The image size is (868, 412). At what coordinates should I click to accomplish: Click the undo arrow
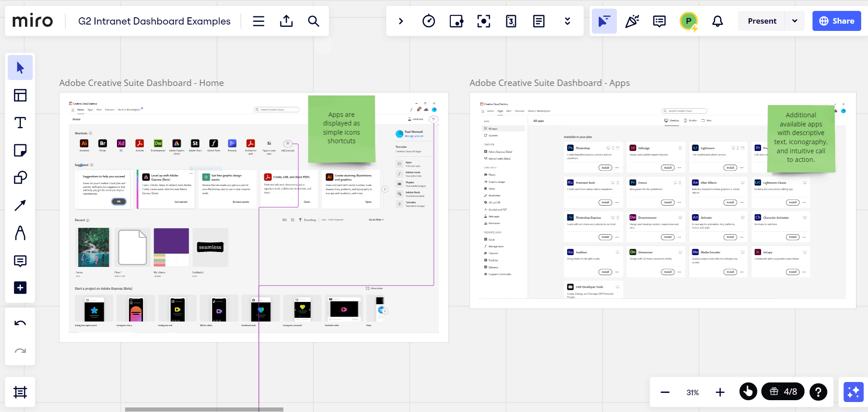click(20, 323)
